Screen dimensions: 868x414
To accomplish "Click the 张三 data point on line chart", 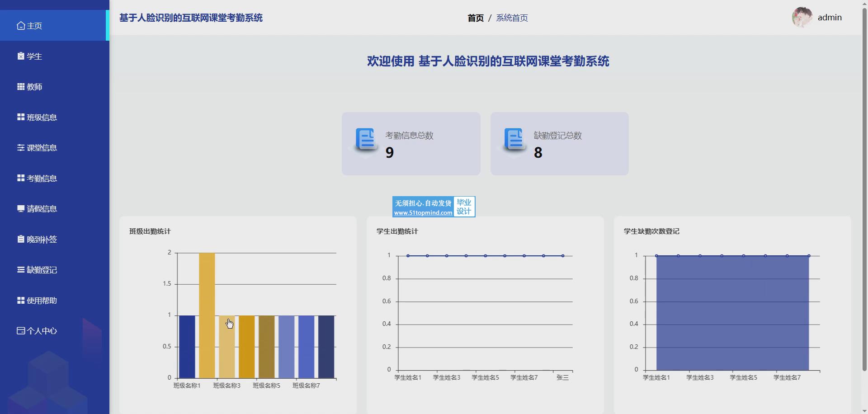I will pyautogui.click(x=563, y=256).
